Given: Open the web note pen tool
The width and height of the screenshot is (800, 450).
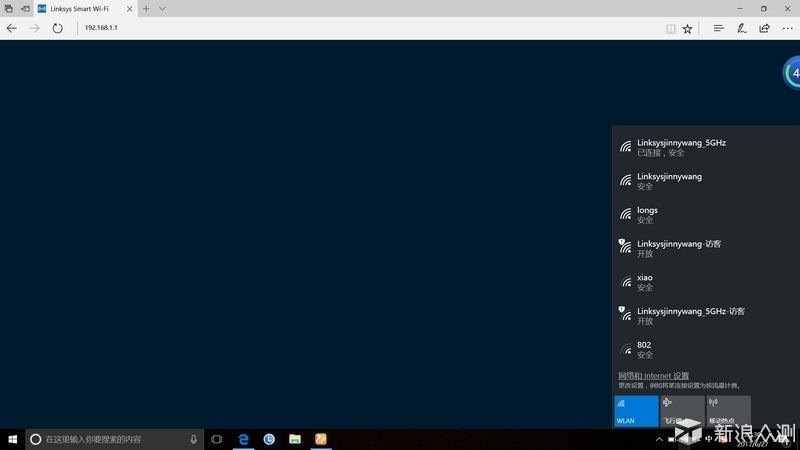Looking at the screenshot, I should click(x=742, y=28).
